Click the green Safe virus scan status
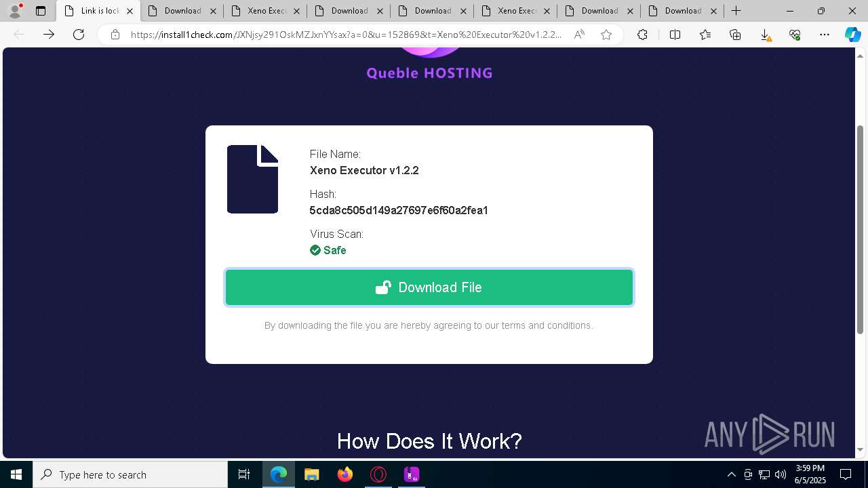The width and height of the screenshot is (868, 488). pyautogui.click(x=328, y=250)
